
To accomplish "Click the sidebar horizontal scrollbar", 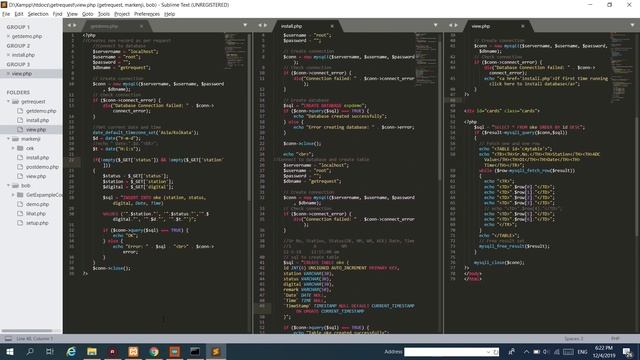I will pos(27,331).
